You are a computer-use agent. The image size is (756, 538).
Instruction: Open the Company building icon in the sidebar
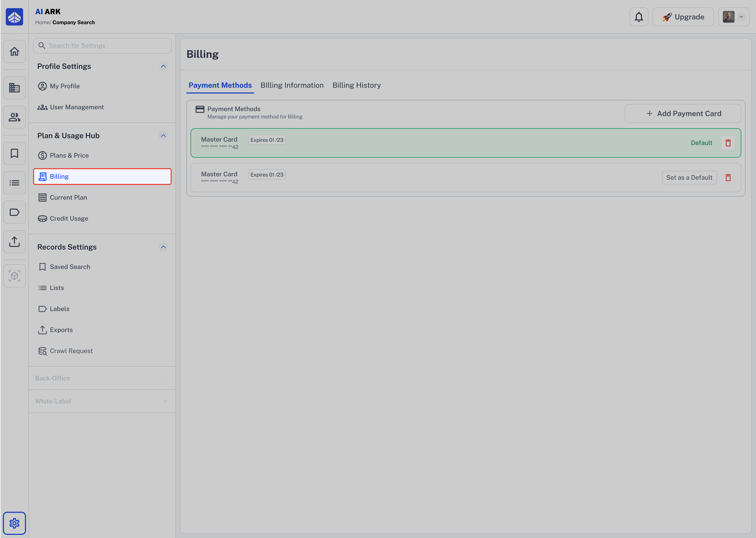tap(14, 88)
